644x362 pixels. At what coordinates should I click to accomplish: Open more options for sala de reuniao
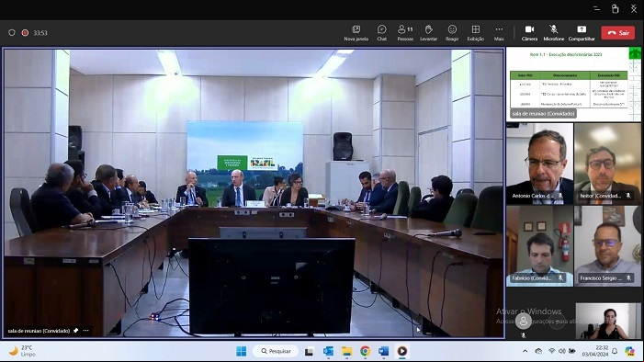click(85, 331)
